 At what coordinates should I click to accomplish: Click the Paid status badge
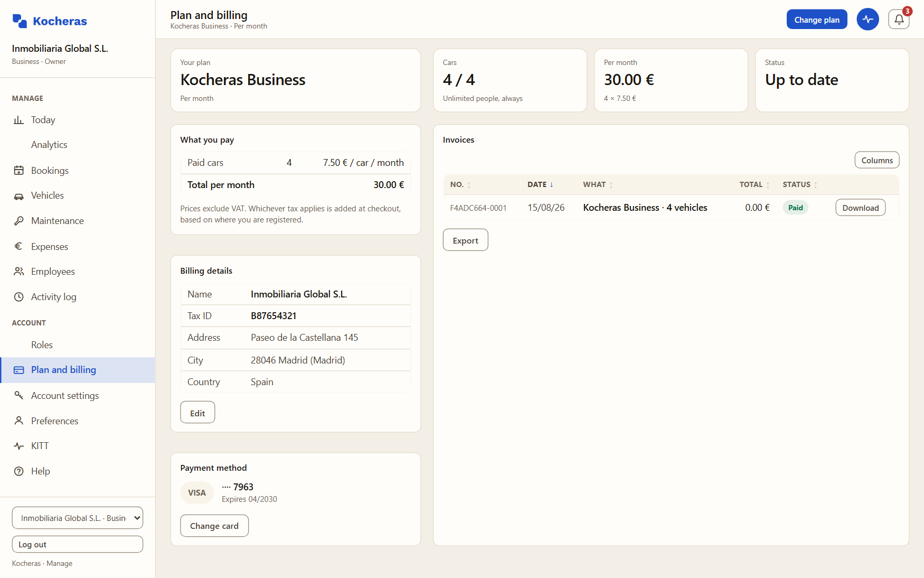pyautogui.click(x=795, y=208)
